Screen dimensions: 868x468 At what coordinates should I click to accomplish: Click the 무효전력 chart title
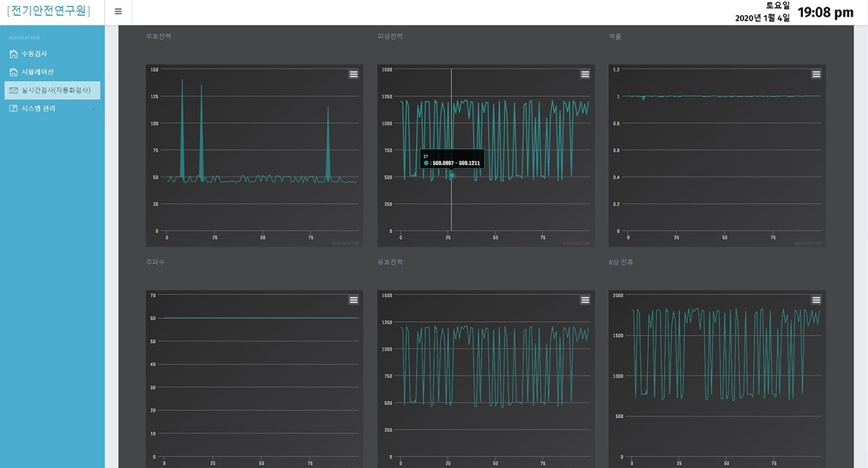click(x=158, y=36)
